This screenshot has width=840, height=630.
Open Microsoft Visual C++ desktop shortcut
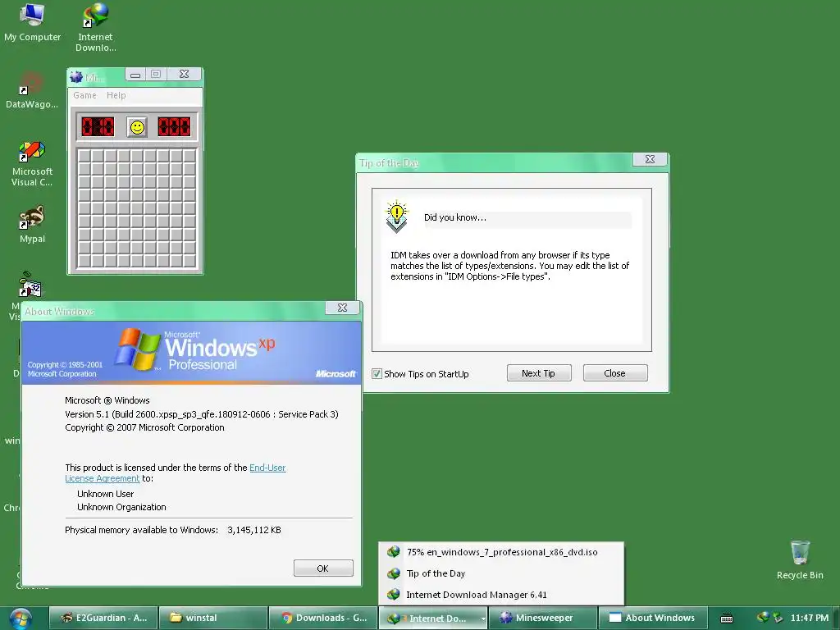pyautogui.click(x=32, y=163)
